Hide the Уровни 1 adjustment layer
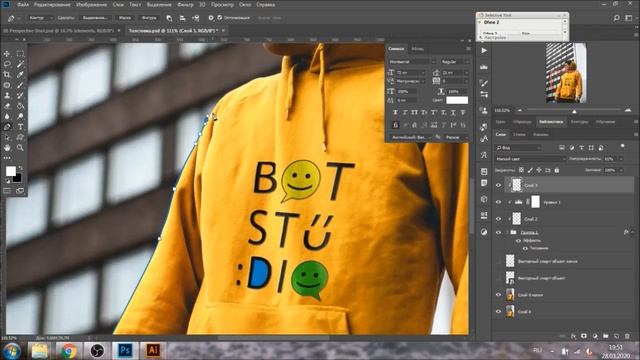 coord(498,202)
